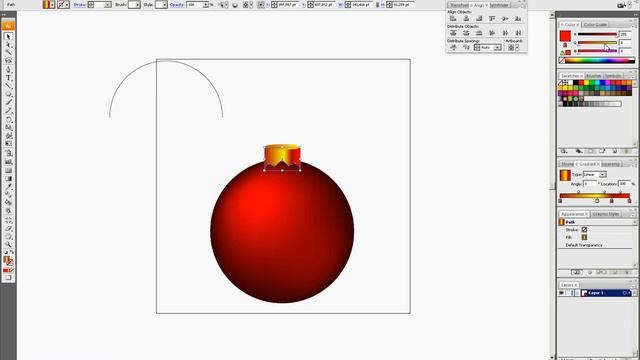Click Horizontal Align Left in Align panel
The image size is (640, 360).
453,18
